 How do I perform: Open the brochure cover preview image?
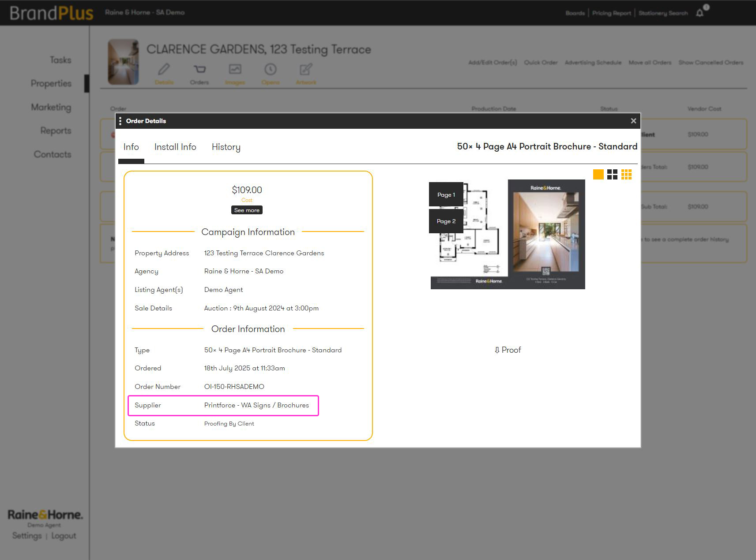tap(546, 234)
